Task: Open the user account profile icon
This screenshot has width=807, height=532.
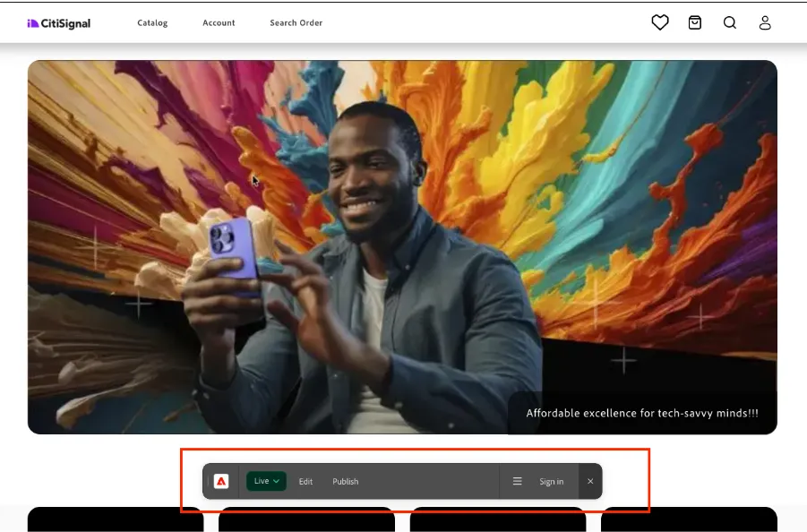Action: (765, 22)
